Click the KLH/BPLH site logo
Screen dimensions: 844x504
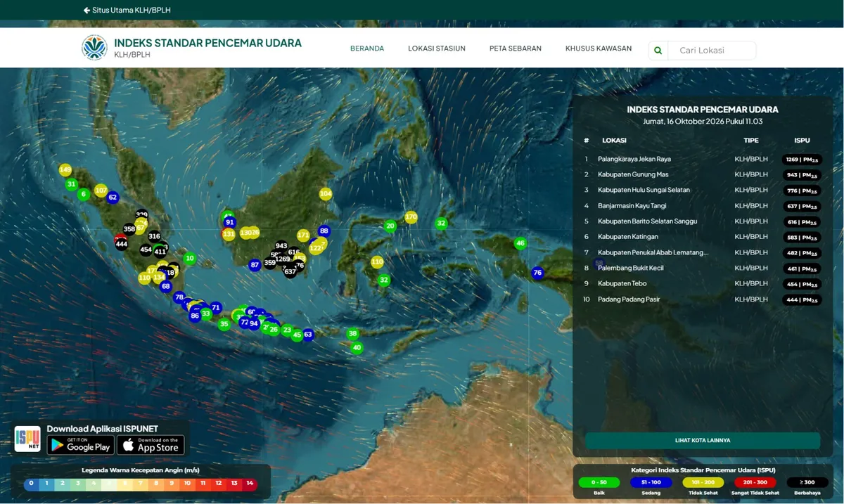tap(95, 48)
